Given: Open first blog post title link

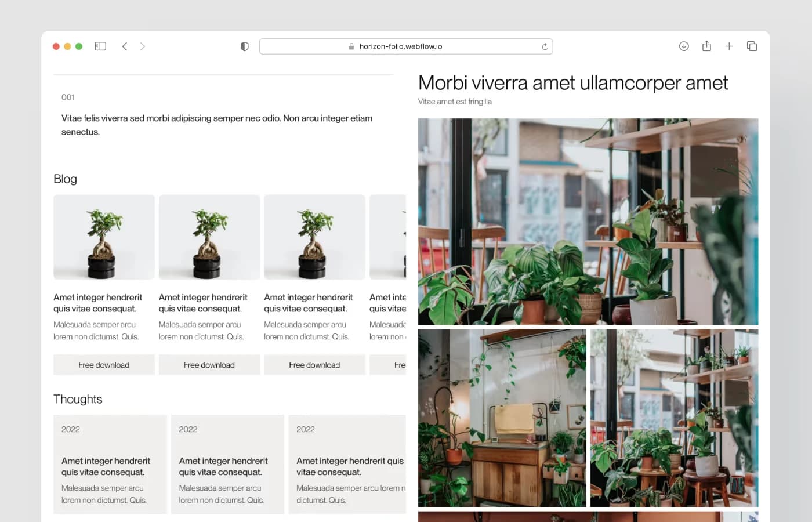Looking at the screenshot, I should pos(97,303).
